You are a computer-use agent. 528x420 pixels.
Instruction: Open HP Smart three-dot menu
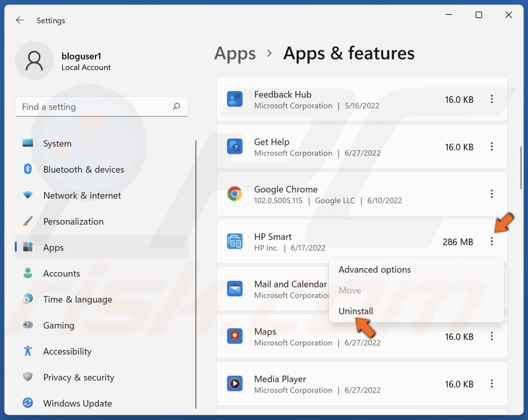coord(492,241)
